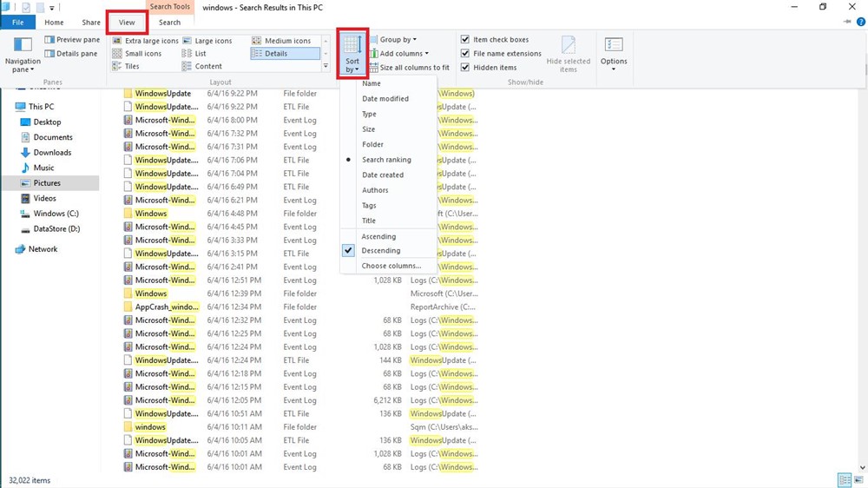This screenshot has height=488, width=868.
Task: Toggle Item check boxes checkbox
Action: (x=465, y=40)
